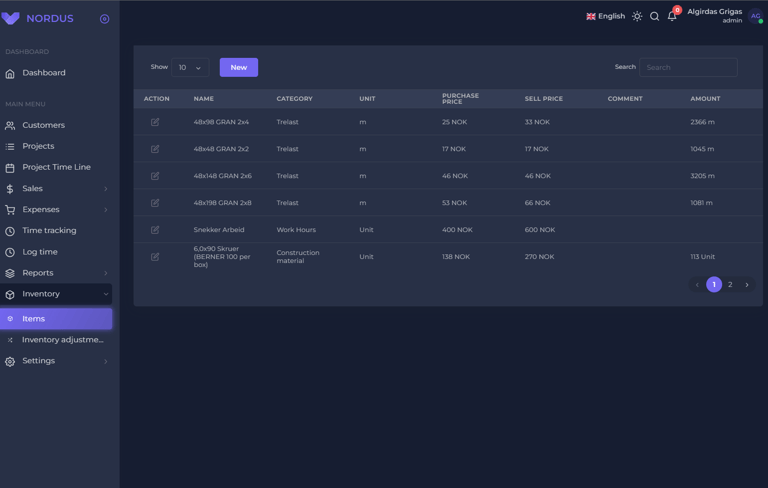Go to page 2 of items
This screenshot has height=488, width=768.
point(730,285)
